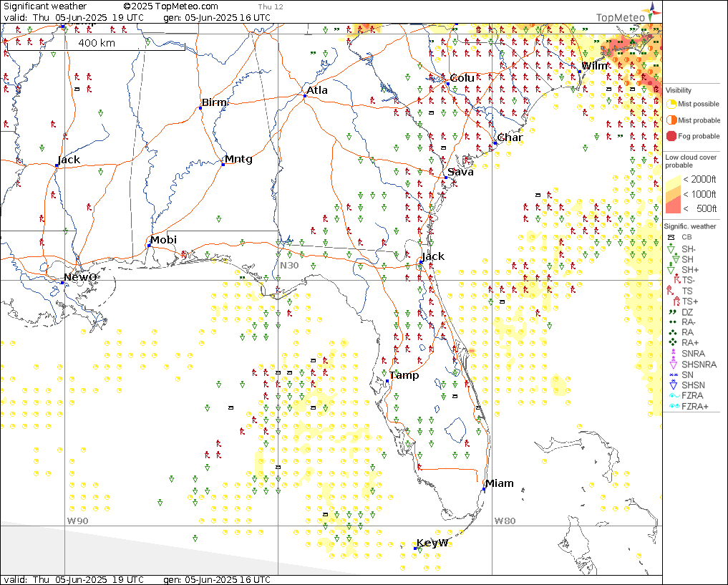The width and height of the screenshot is (728, 585).
Task: Click the Mist possible legend icon
Action: click(x=671, y=104)
